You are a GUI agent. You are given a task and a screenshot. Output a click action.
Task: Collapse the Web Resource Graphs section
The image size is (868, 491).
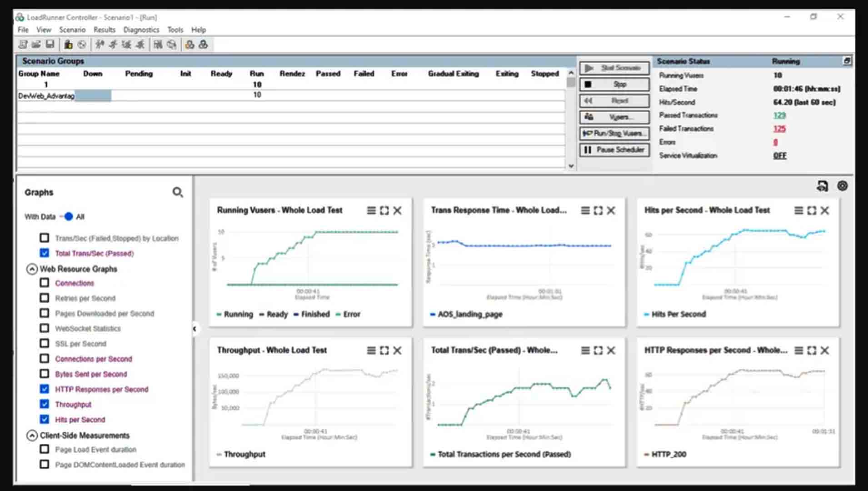32,269
